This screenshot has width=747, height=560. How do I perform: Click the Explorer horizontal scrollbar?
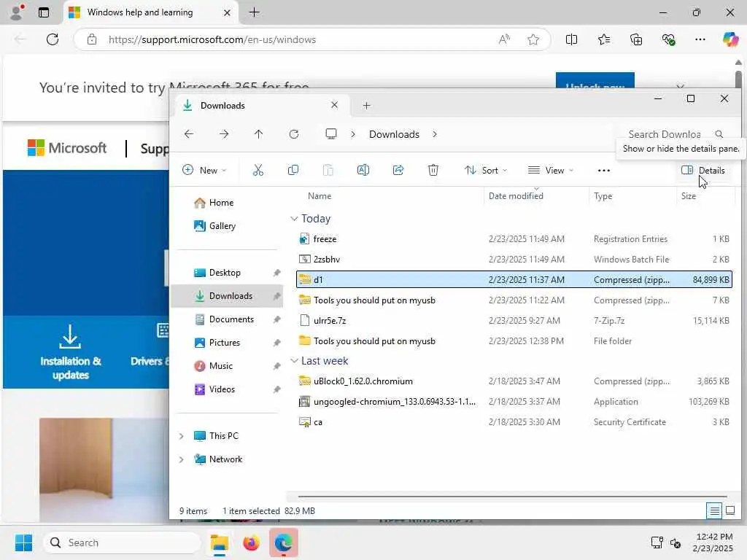click(512, 497)
